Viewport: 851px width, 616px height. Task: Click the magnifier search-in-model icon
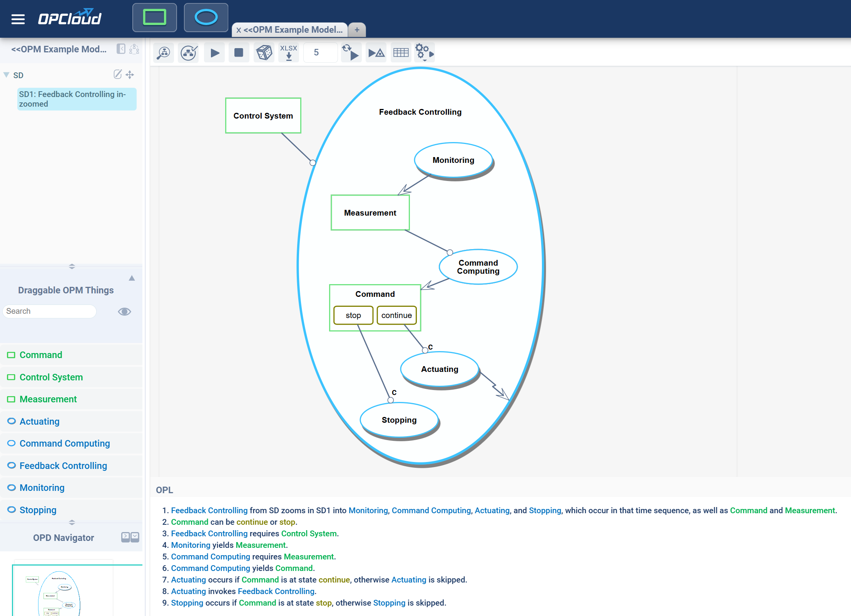164,53
